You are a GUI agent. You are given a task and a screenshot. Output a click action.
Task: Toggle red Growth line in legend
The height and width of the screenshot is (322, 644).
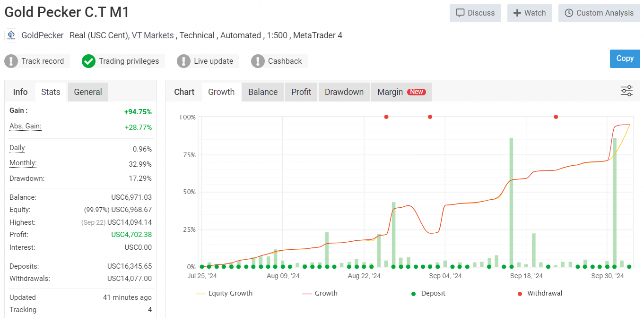320,293
